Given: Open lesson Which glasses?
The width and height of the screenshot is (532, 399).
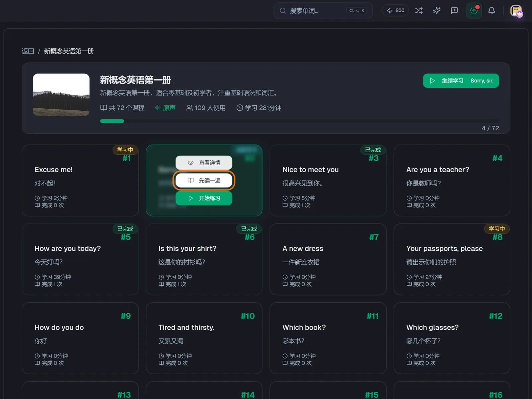Looking at the screenshot, I should tap(452, 338).
